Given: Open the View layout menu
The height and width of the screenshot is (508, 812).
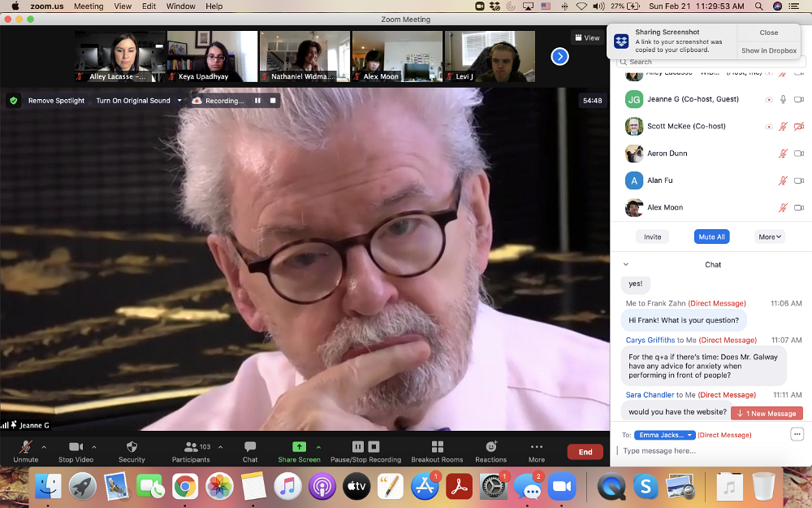Looking at the screenshot, I should pos(587,38).
